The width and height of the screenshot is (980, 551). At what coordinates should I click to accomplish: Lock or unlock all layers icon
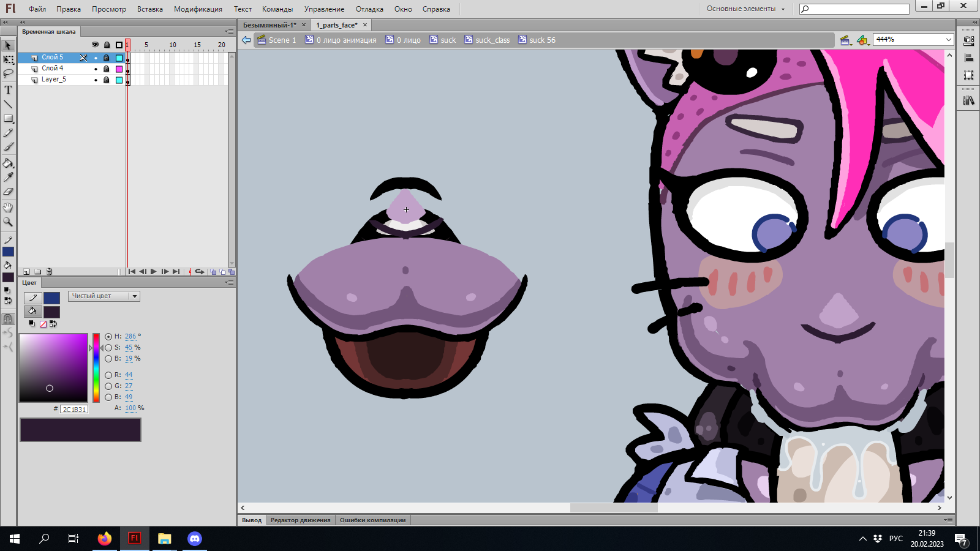[107, 45]
